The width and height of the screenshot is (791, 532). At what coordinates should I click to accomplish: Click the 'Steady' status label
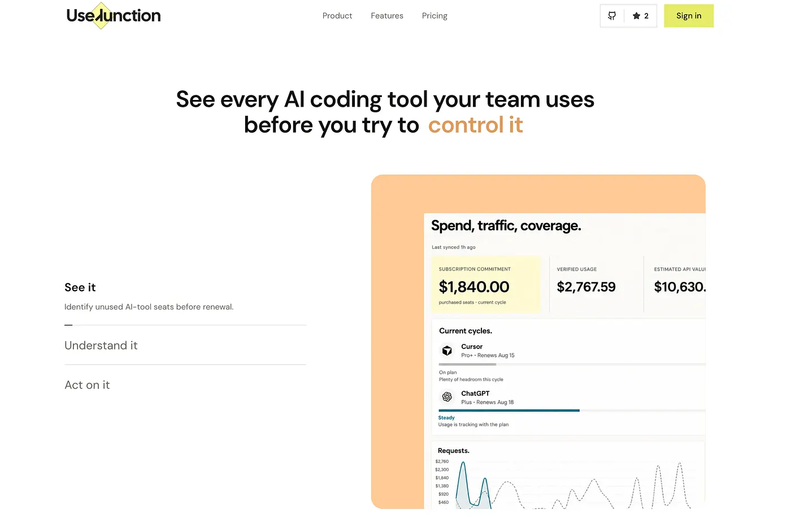pos(446,418)
